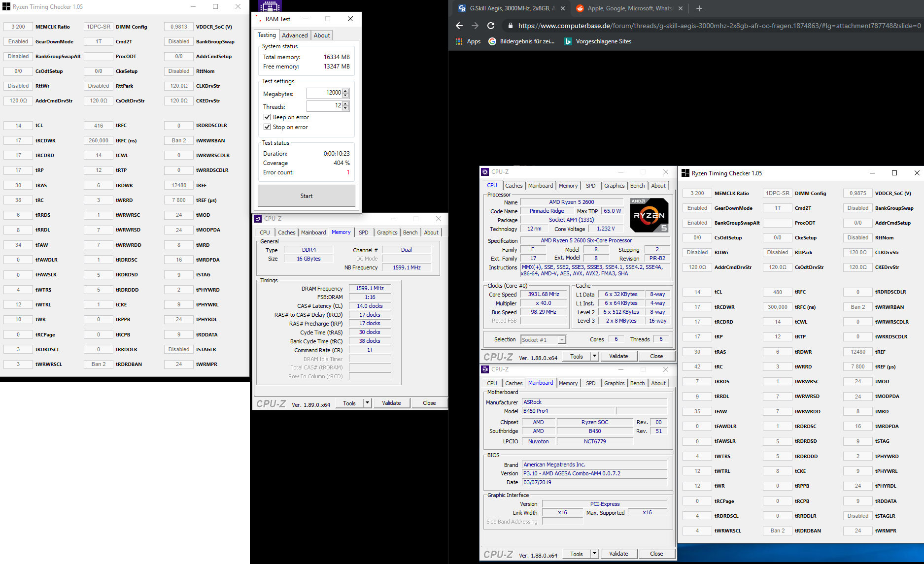Open Memory tab in CPU-Z Mainboard window
The width and height of the screenshot is (924, 564).
tap(568, 383)
